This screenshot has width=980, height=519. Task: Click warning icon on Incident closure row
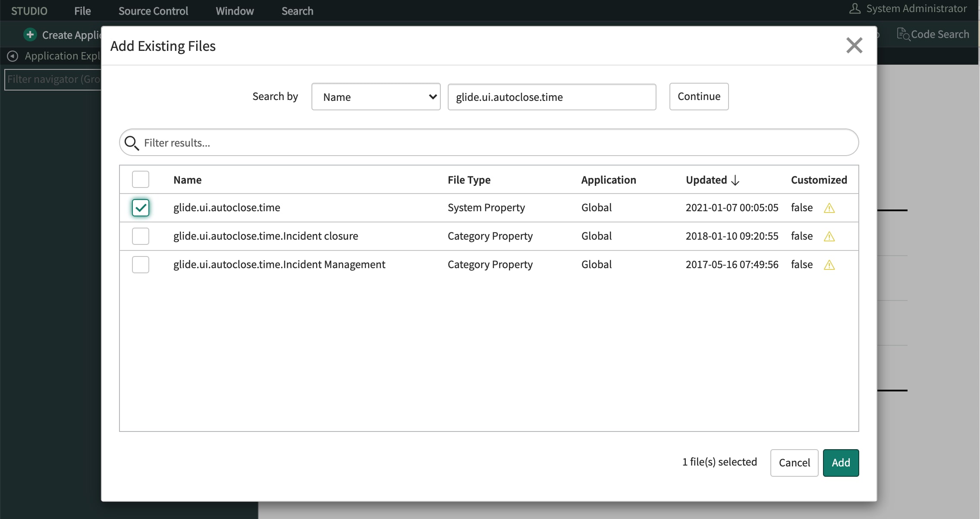tap(829, 237)
